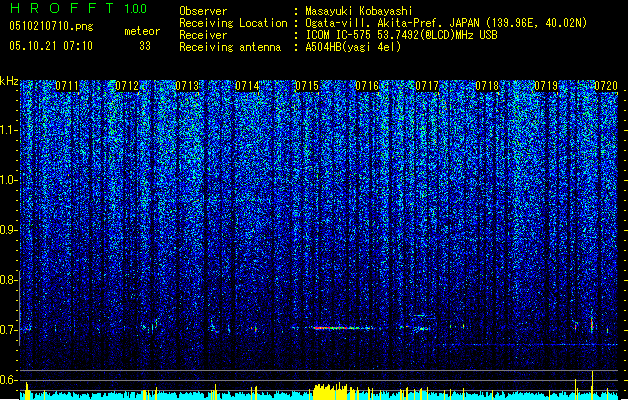Click the 0.8 frequency axis label
Viewport: 629px width, 400px height.
(9, 280)
